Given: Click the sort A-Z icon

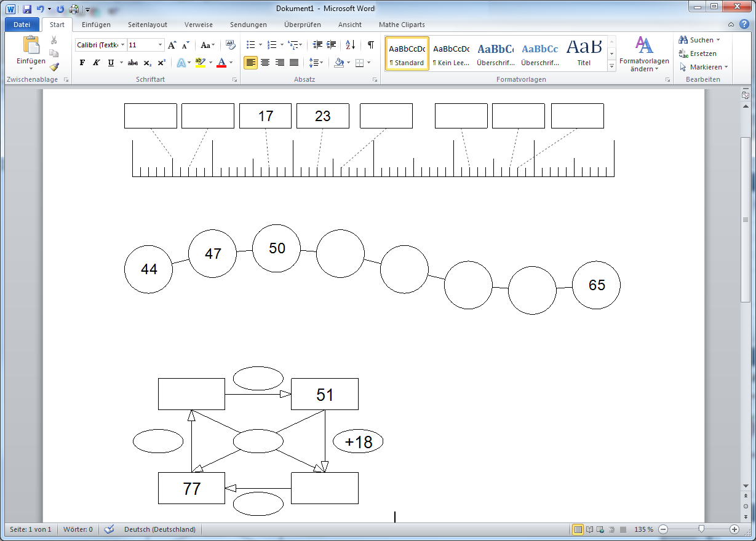Looking at the screenshot, I should [x=350, y=45].
